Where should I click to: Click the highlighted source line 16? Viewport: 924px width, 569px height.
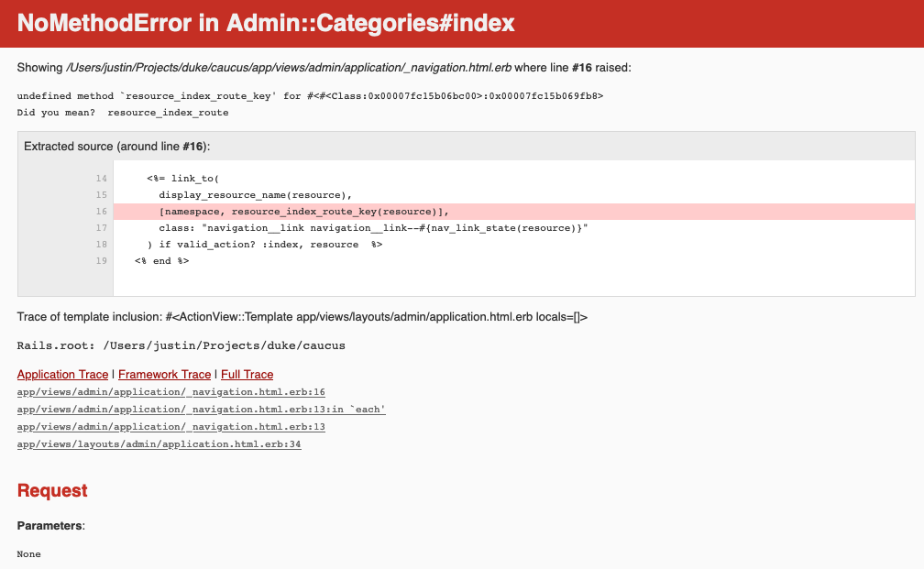tap(514, 212)
